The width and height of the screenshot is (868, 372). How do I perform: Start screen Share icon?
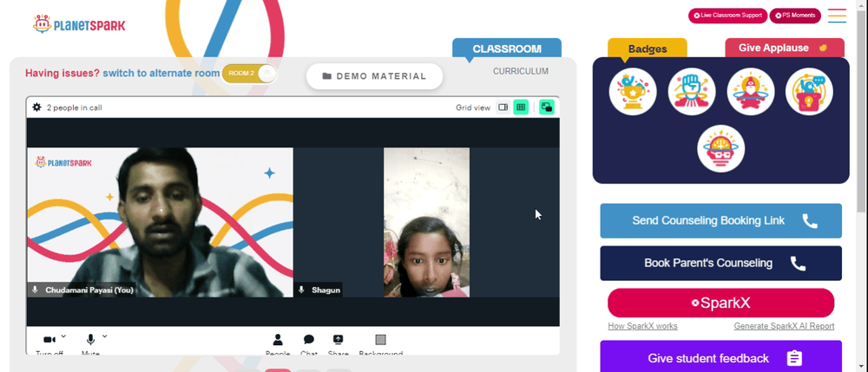[338, 339]
